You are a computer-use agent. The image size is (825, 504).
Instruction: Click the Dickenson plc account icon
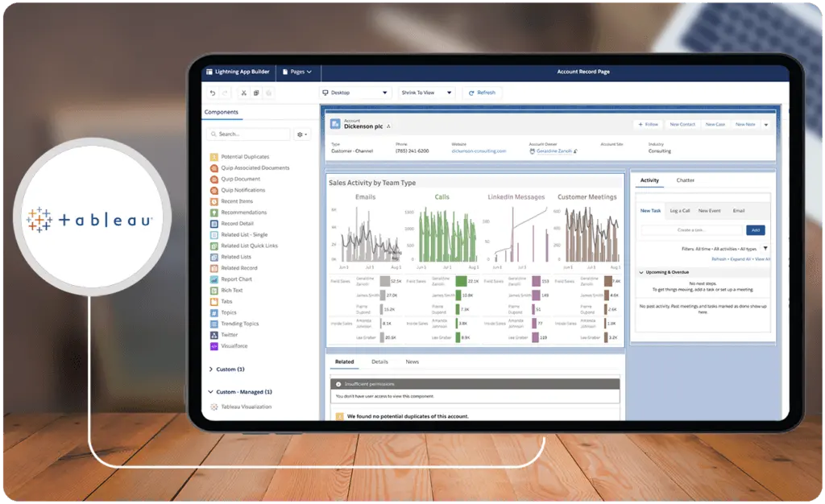tap(335, 125)
